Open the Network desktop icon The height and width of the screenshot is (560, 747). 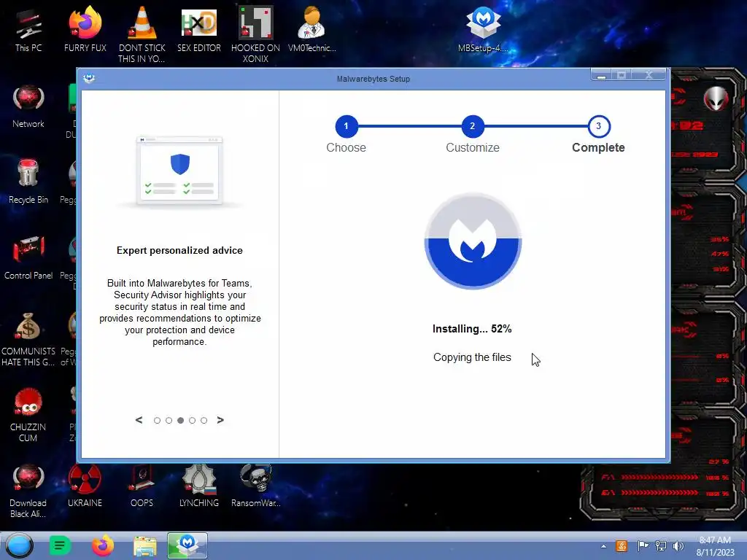[28, 106]
